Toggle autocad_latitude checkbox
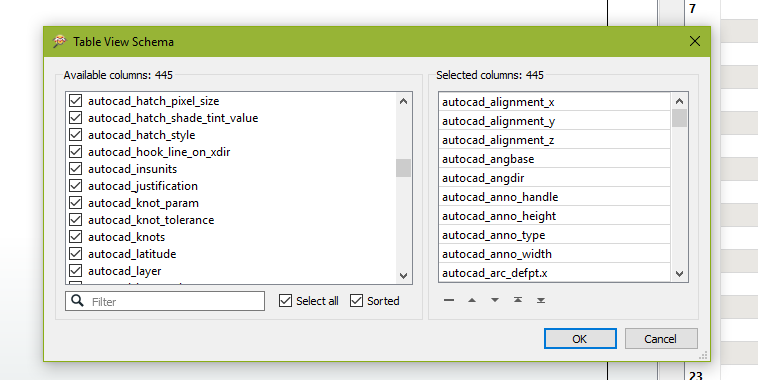The width and height of the screenshot is (758, 380). point(75,253)
